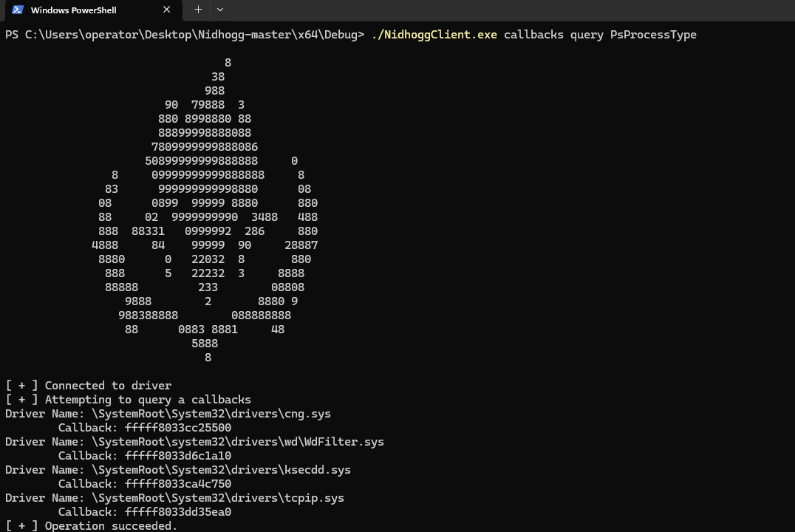Click the 'Operation succeeded.' message
The height and width of the screenshot is (532, 795).
click(111, 526)
